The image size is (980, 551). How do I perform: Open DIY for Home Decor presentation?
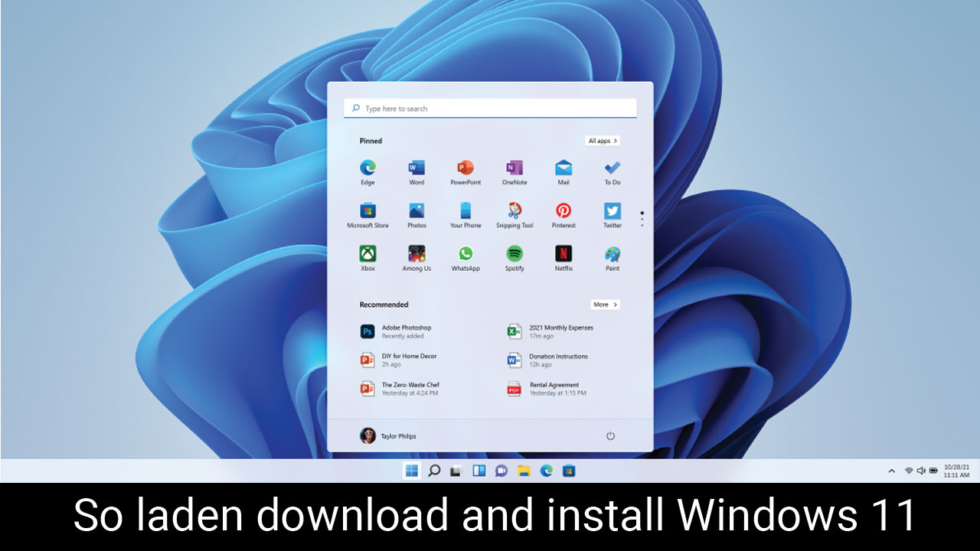(x=398, y=360)
